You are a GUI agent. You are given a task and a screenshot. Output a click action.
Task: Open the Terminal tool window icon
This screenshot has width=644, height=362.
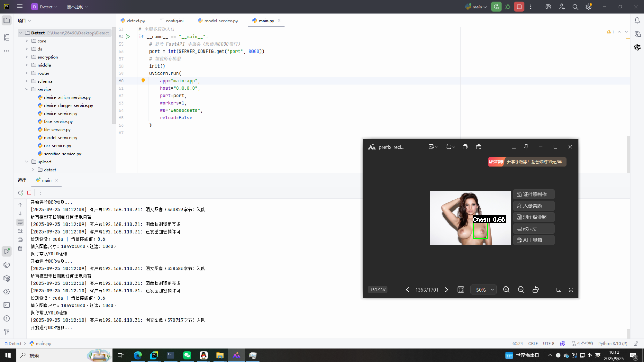click(x=7, y=305)
